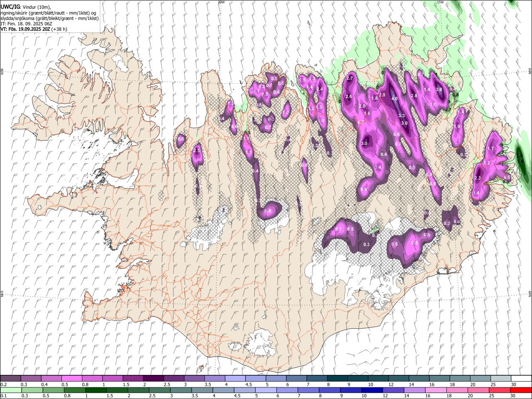This screenshot has height=399, width=532.
Task: Click the 4.0 precipitation value on the map
Action: pos(394,99)
